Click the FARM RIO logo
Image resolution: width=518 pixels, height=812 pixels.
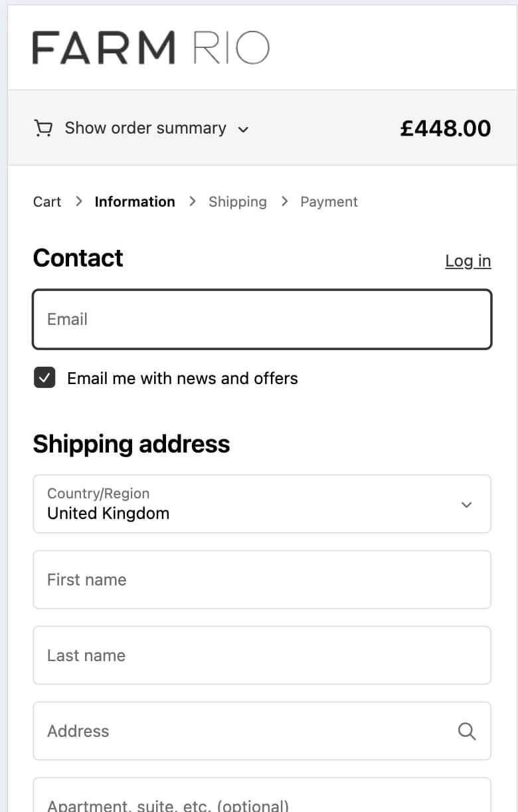point(151,47)
